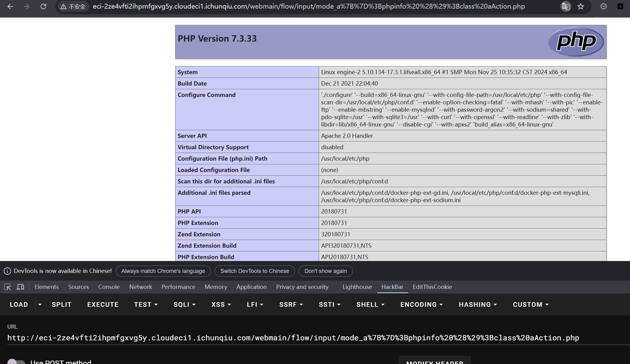Click the EXECUTE button
This screenshot has height=364, width=630.
(103, 304)
